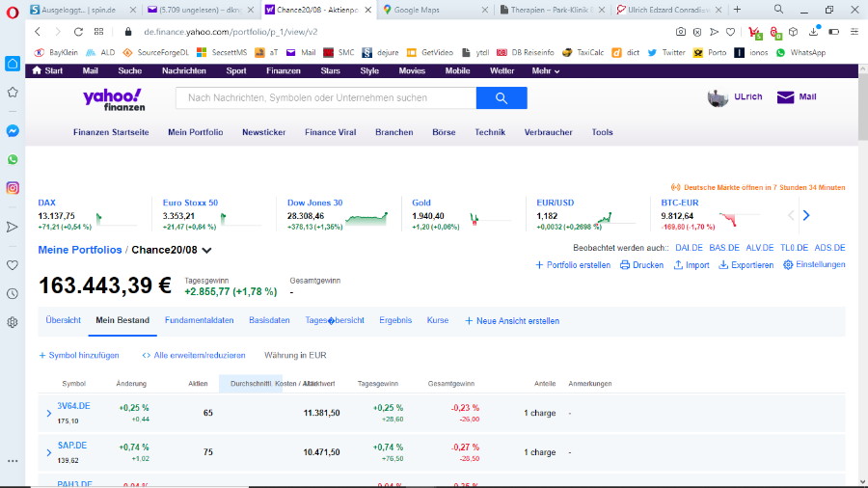868x488 pixels.
Task: Click the Mail envelope icon
Action: pos(785,97)
